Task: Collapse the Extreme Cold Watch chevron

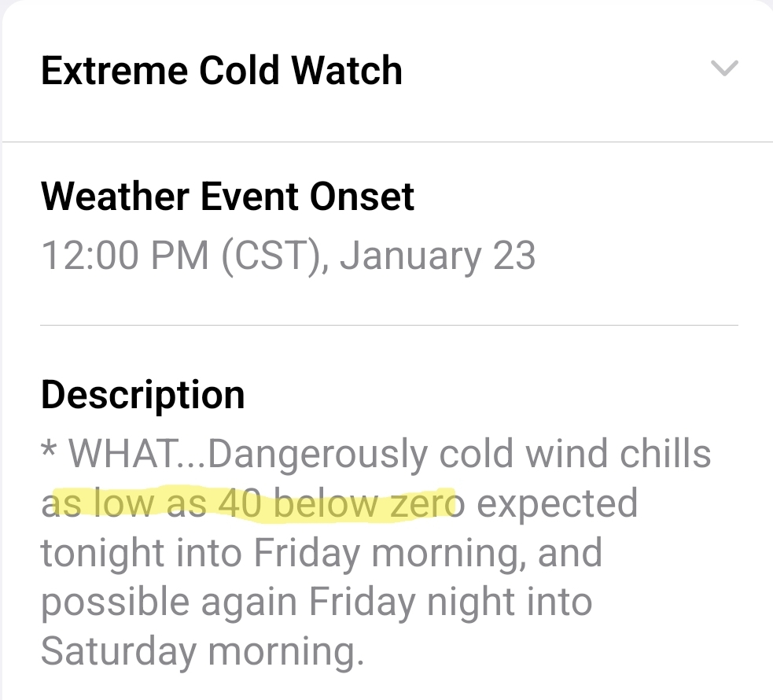Action: click(x=724, y=69)
